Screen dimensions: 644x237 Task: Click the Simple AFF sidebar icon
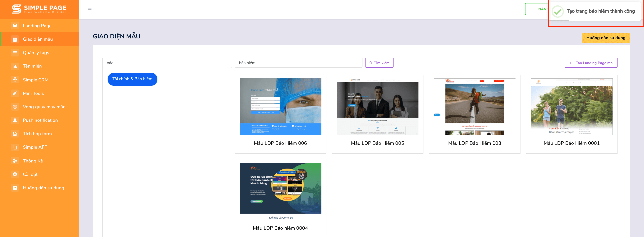(14, 147)
